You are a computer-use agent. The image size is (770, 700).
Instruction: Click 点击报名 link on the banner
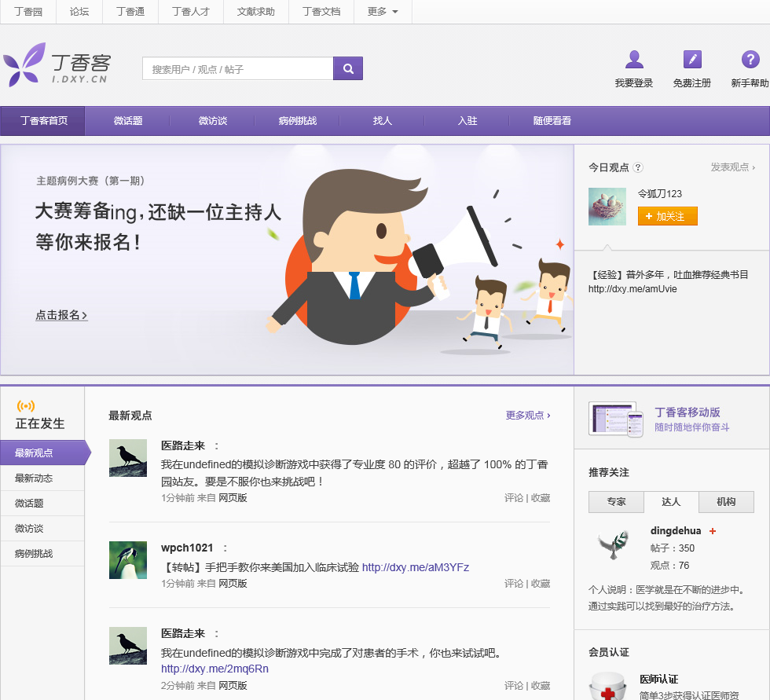coord(61,315)
